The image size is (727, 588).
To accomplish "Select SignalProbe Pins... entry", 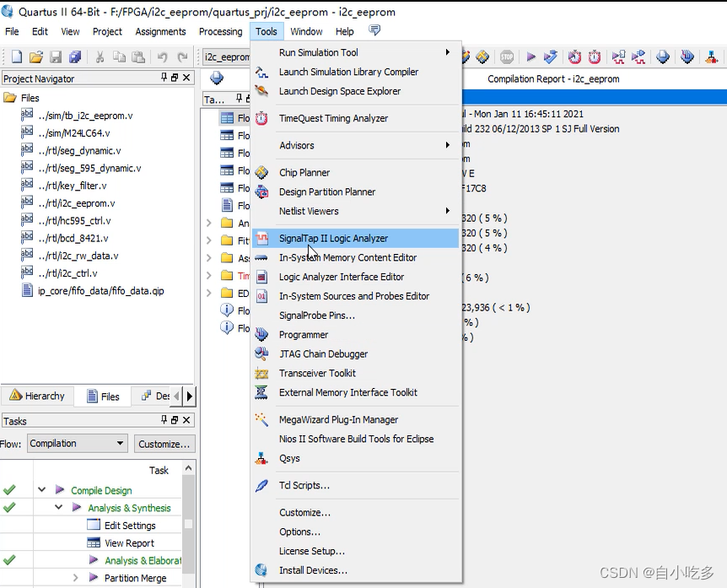I will point(356,316).
